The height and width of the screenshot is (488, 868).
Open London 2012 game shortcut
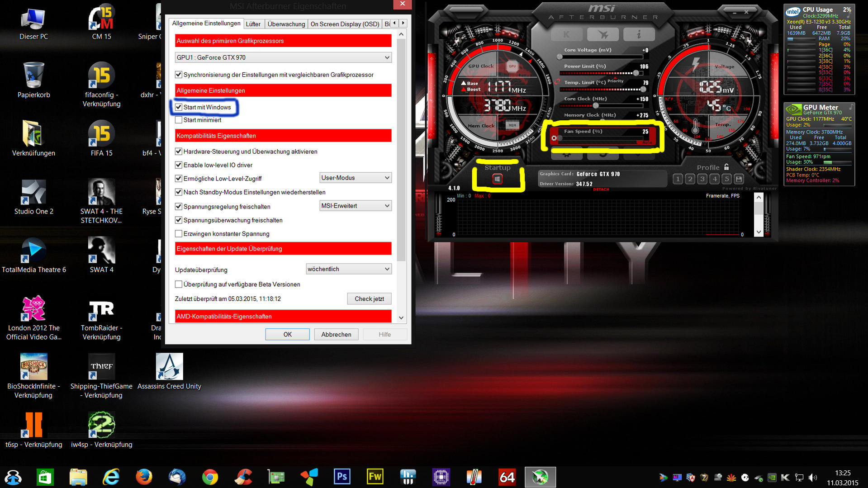click(x=33, y=318)
